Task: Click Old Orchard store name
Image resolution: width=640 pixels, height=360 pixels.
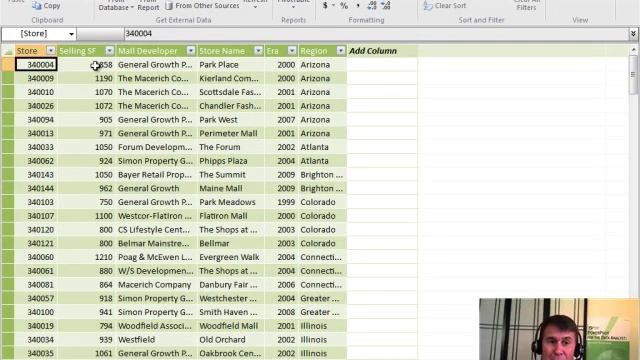Action: (x=231, y=340)
